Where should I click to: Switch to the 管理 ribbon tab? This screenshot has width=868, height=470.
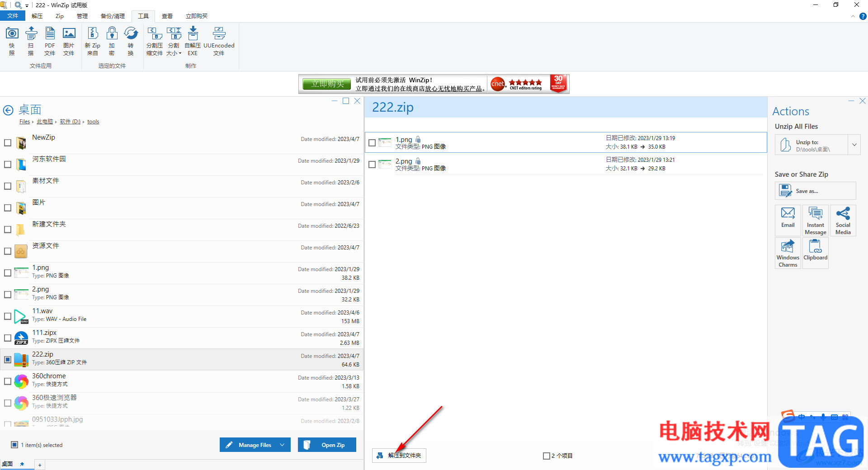pos(82,16)
